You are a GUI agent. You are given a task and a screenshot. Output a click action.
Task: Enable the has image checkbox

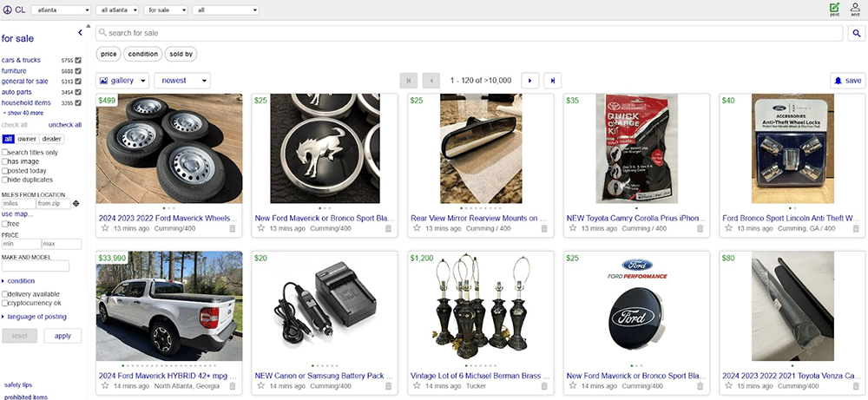pos(5,161)
